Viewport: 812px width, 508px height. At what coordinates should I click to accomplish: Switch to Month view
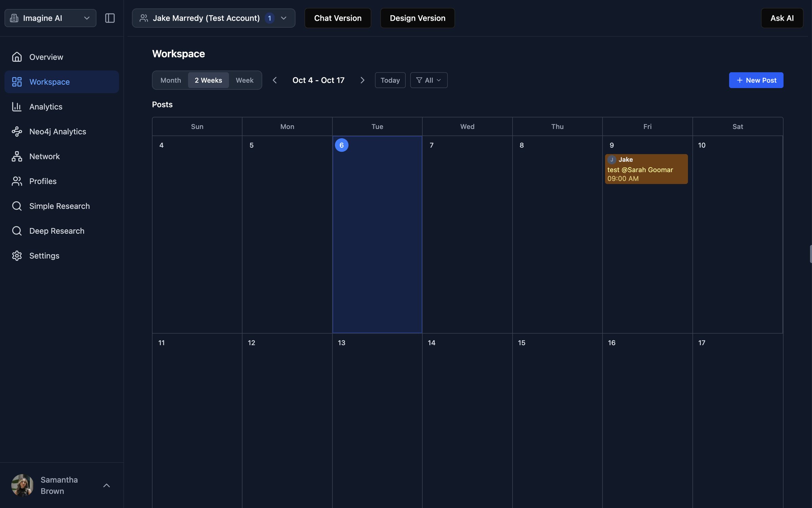tap(171, 80)
